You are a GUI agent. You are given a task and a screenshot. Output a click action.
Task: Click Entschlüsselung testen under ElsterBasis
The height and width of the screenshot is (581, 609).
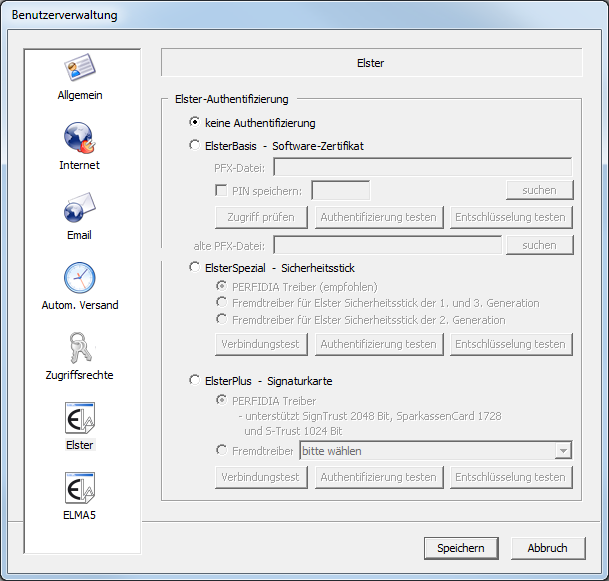point(511,217)
